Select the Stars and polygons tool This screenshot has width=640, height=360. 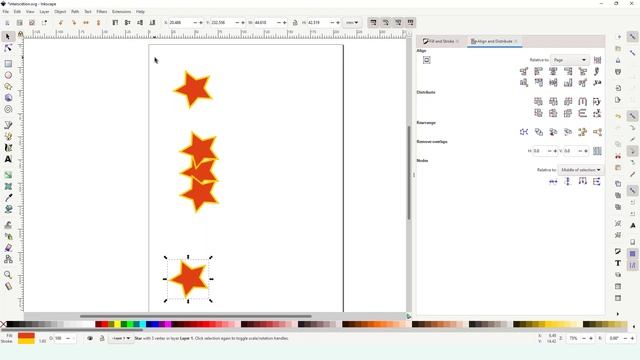point(8,87)
